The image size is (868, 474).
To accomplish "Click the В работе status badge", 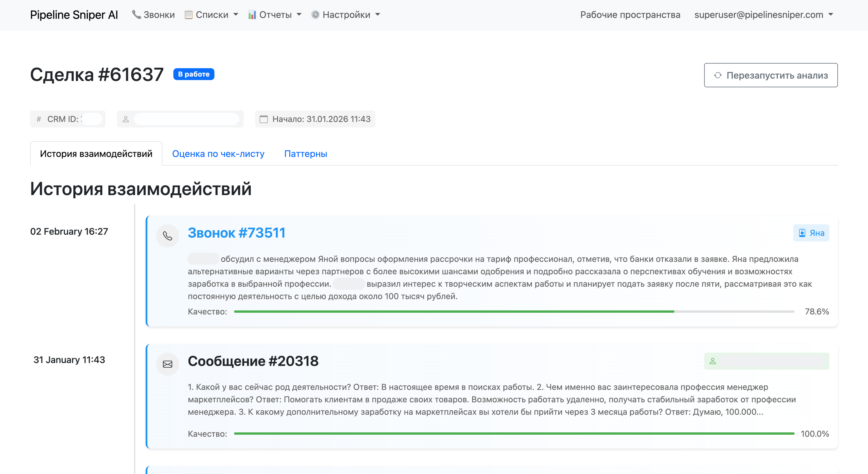I will [x=193, y=74].
